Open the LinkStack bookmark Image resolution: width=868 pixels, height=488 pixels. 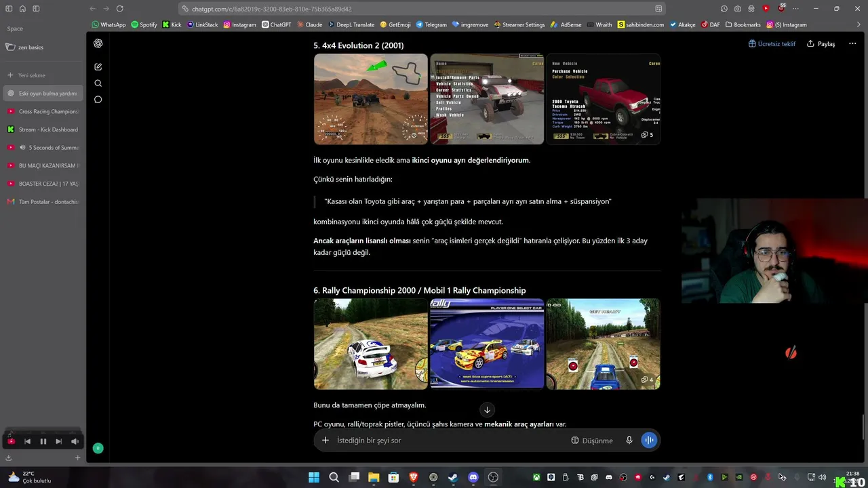pos(202,24)
